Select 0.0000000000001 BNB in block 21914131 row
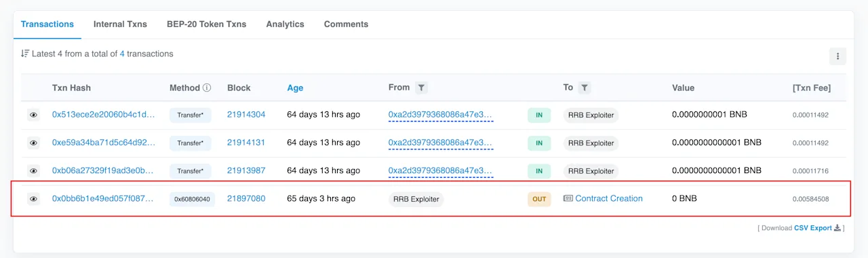Viewport: 868px width, 258px height. tap(717, 143)
